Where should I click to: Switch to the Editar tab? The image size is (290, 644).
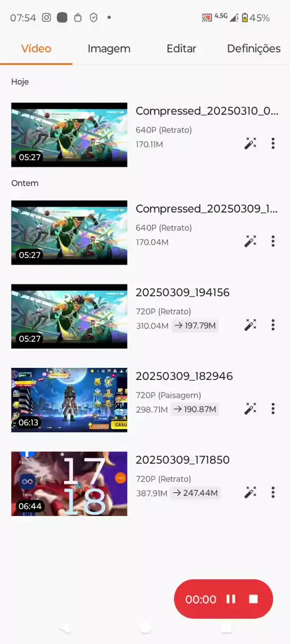181,48
